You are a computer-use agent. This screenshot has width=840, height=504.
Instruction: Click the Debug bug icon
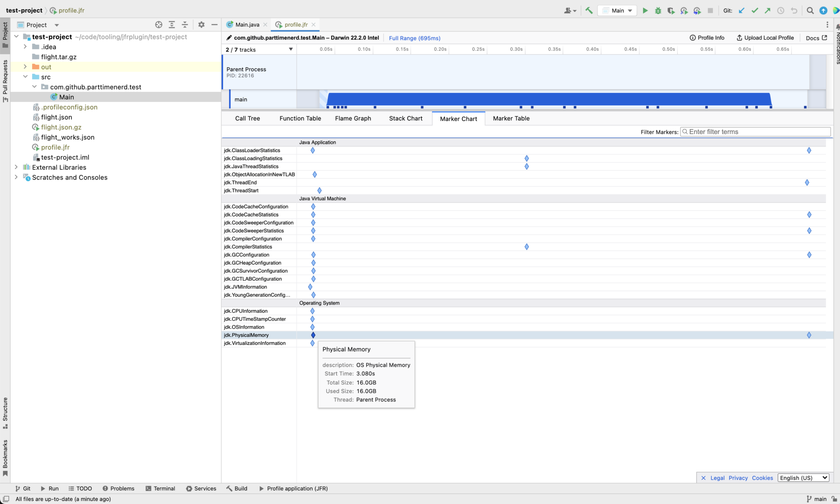(x=658, y=11)
